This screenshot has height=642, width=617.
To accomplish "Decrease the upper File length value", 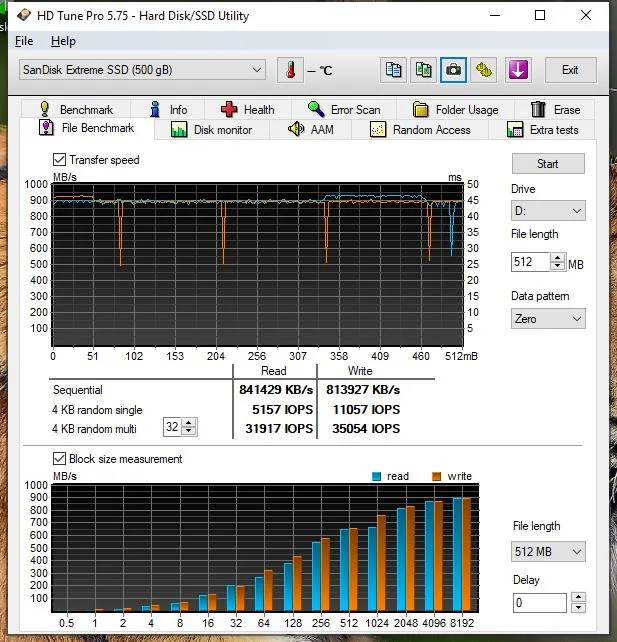I will (558, 266).
